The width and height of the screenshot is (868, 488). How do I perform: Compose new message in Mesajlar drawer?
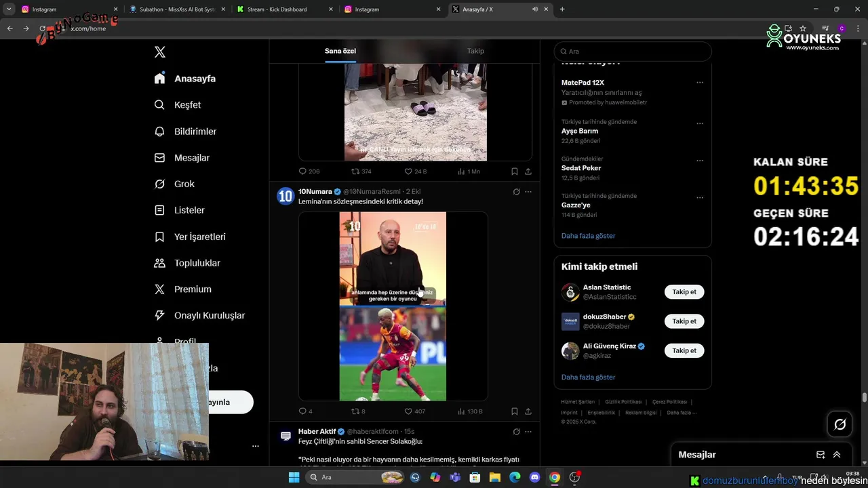pyautogui.click(x=821, y=455)
